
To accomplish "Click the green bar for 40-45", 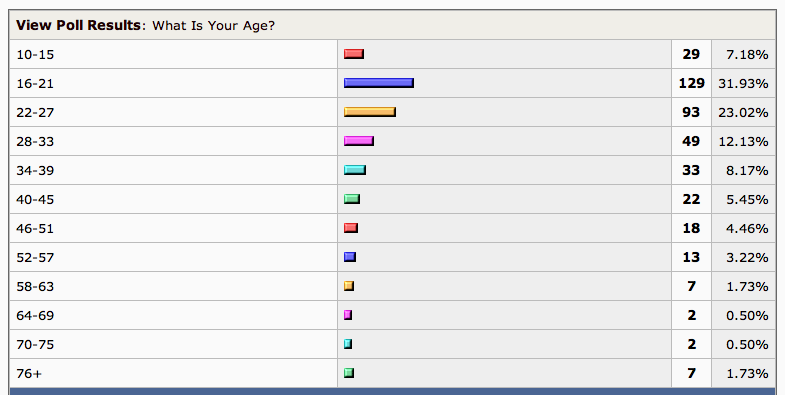I will pyautogui.click(x=352, y=199).
